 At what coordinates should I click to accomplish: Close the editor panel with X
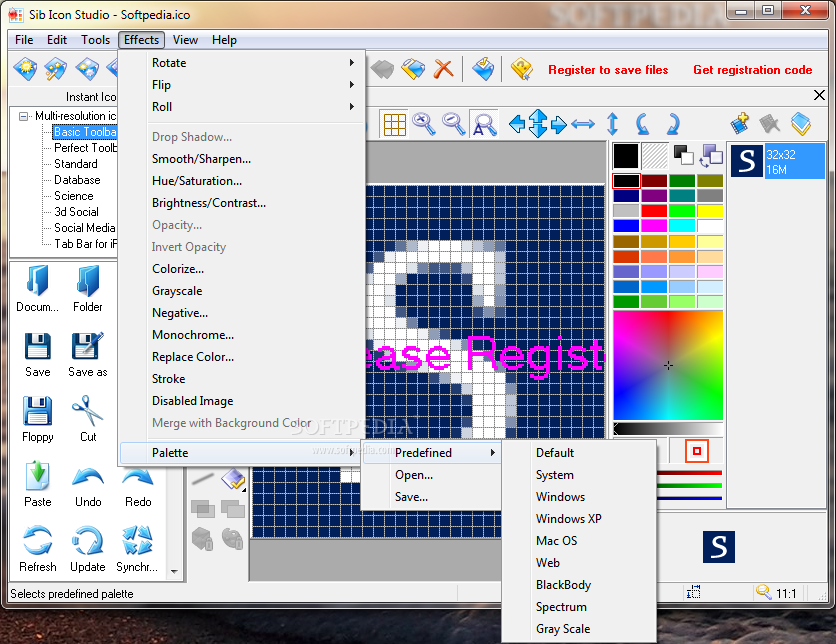(819, 95)
